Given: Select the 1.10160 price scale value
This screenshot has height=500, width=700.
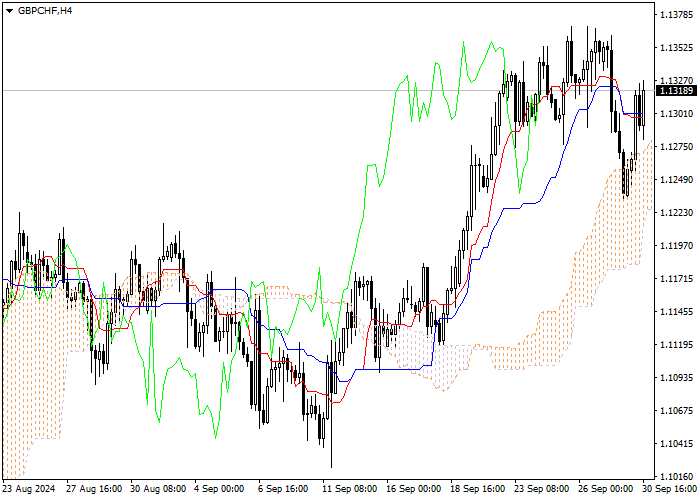Looking at the screenshot, I should point(677,477).
